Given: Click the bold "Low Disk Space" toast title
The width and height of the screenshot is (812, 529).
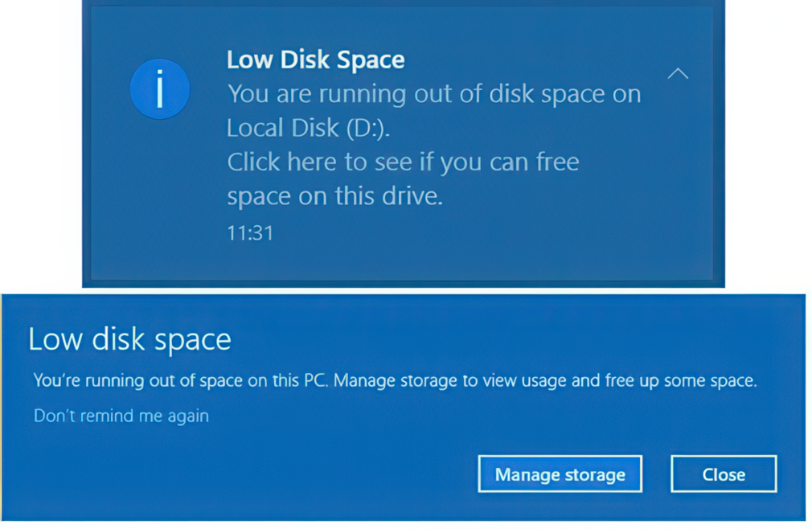Looking at the screenshot, I should click(x=315, y=59).
